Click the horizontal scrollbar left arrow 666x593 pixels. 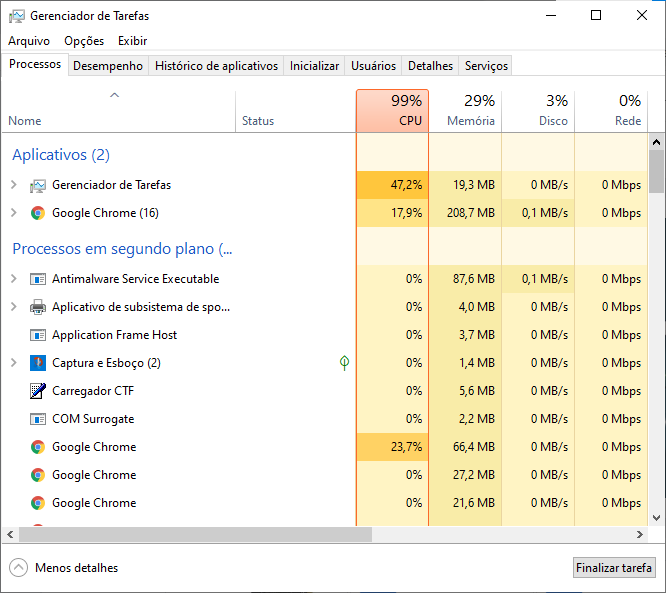10,534
